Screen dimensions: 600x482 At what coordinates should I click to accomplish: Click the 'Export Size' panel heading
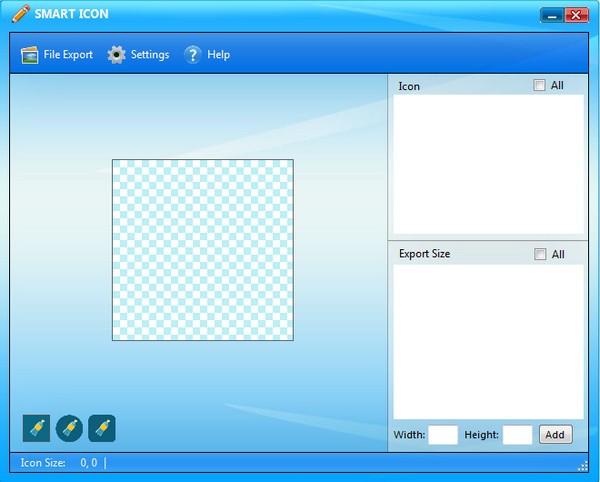424,254
